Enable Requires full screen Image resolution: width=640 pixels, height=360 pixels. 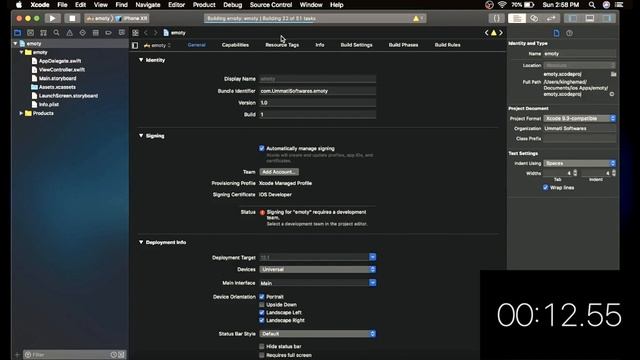(262, 355)
